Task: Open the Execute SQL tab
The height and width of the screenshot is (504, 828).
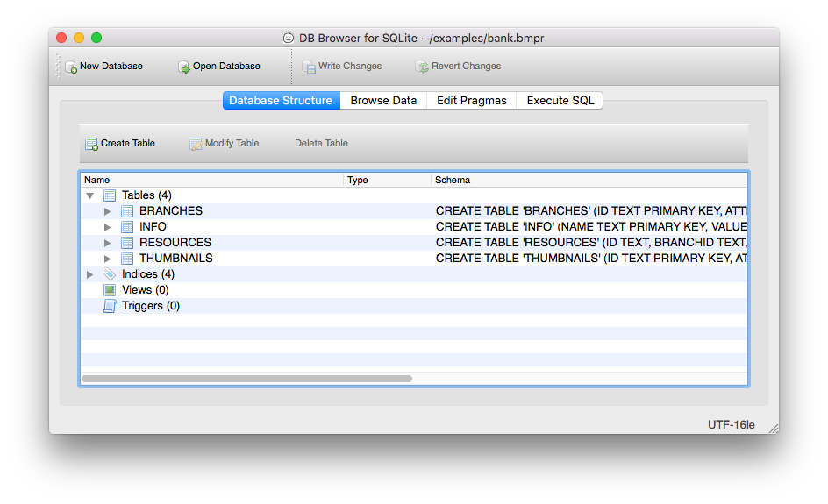Action: 560,101
